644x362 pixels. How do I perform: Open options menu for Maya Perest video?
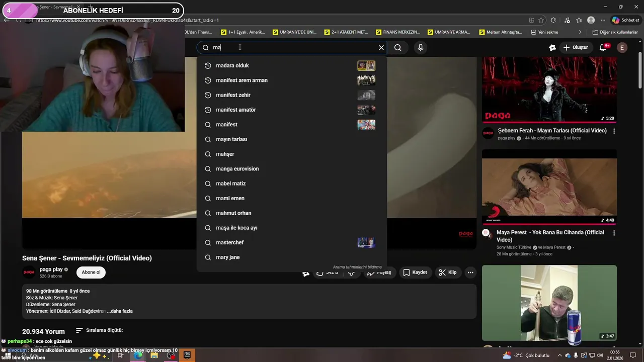(614, 233)
